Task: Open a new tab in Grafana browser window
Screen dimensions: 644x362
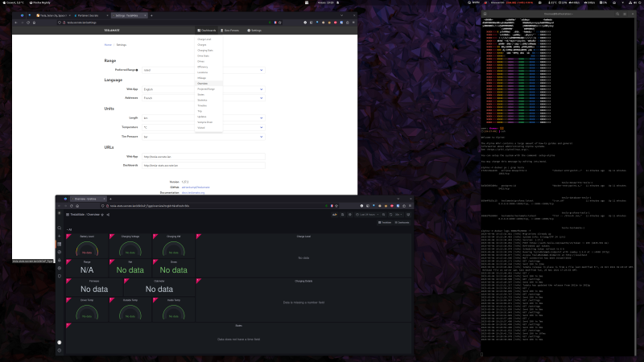Action: point(110,198)
